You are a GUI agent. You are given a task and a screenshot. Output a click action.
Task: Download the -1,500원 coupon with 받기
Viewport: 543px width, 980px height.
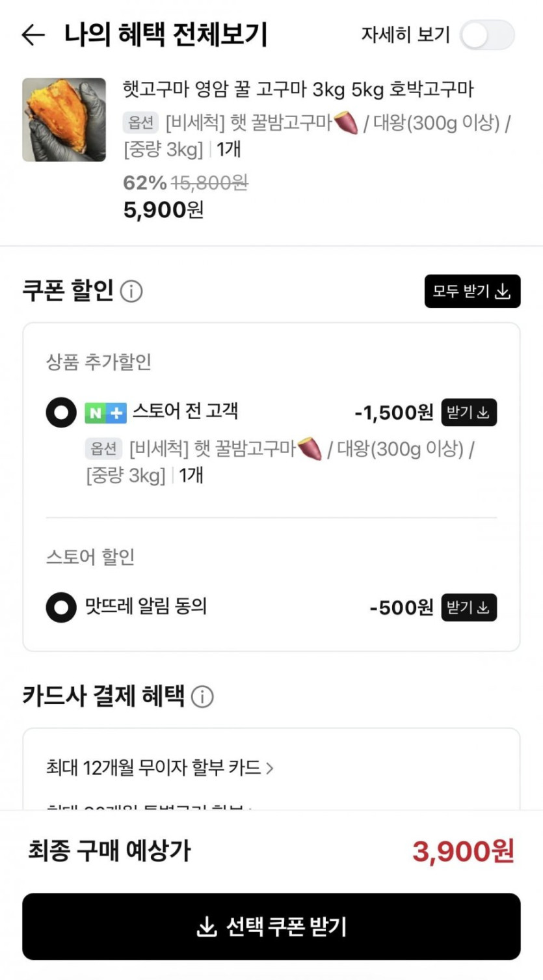468,413
